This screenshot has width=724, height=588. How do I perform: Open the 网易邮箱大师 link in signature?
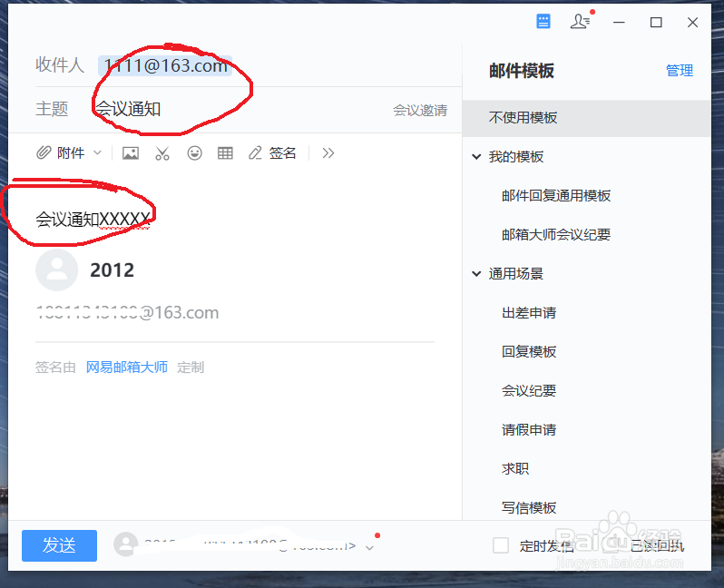point(126,367)
